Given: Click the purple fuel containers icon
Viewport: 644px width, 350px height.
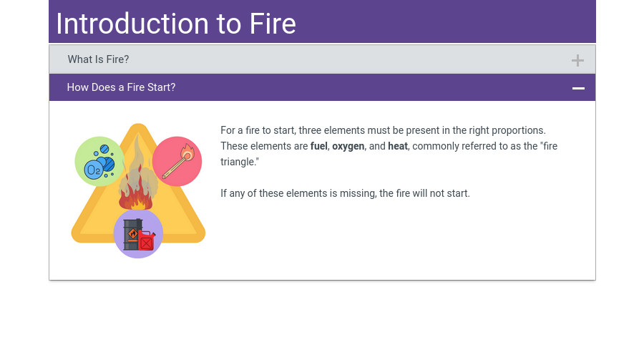Looking at the screenshot, I should pyautogui.click(x=138, y=233).
